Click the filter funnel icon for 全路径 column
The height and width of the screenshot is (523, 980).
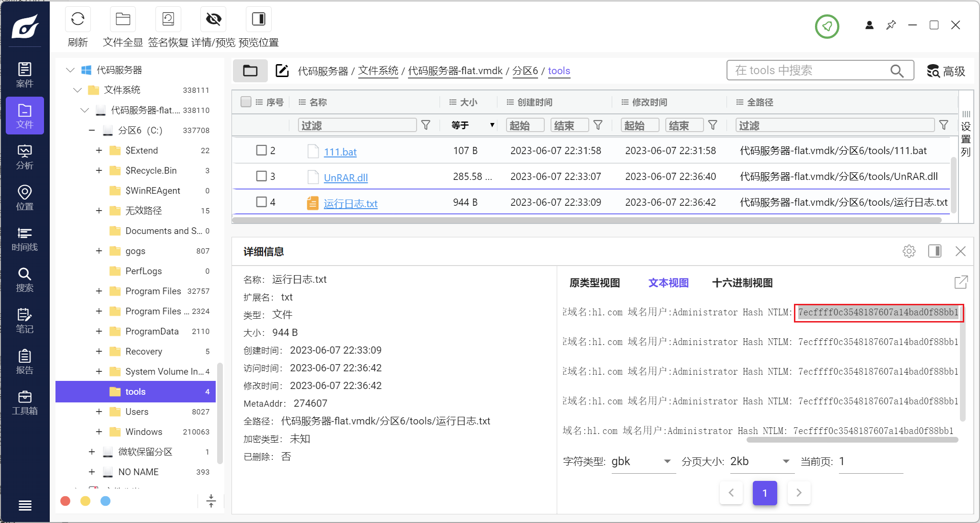[944, 125]
